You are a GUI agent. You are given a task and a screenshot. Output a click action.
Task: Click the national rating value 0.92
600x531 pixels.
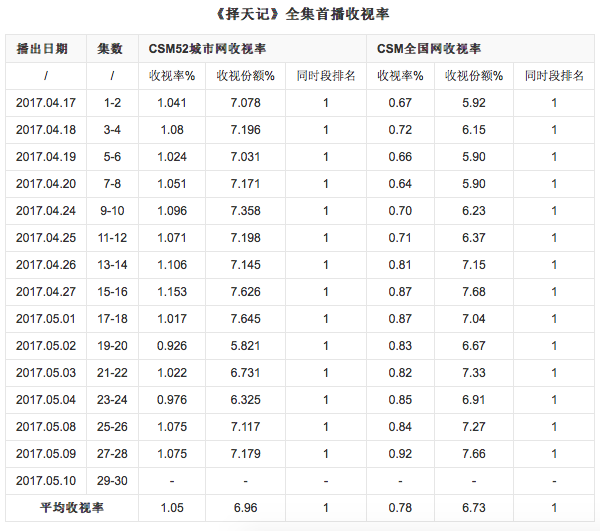click(401, 454)
